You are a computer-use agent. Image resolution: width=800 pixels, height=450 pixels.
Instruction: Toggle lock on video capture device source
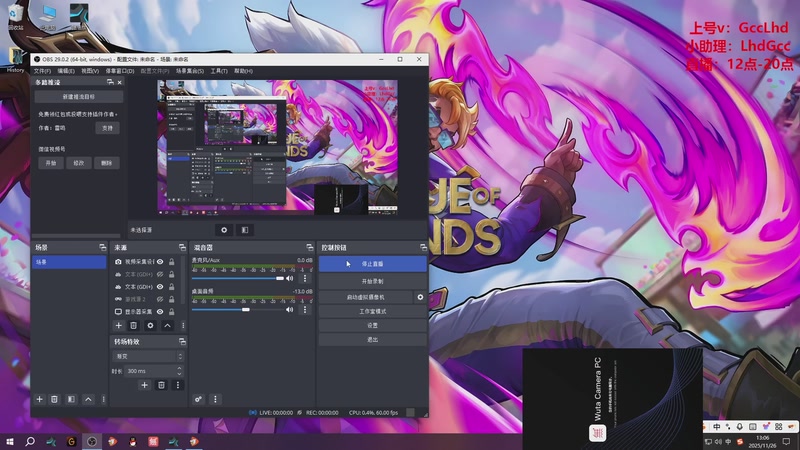click(x=171, y=262)
